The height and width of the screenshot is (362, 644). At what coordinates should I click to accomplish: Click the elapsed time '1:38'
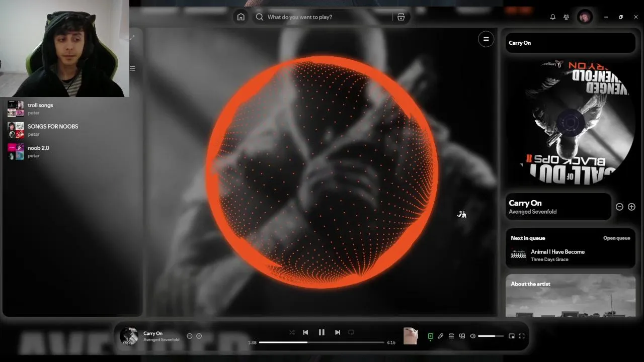point(252,342)
